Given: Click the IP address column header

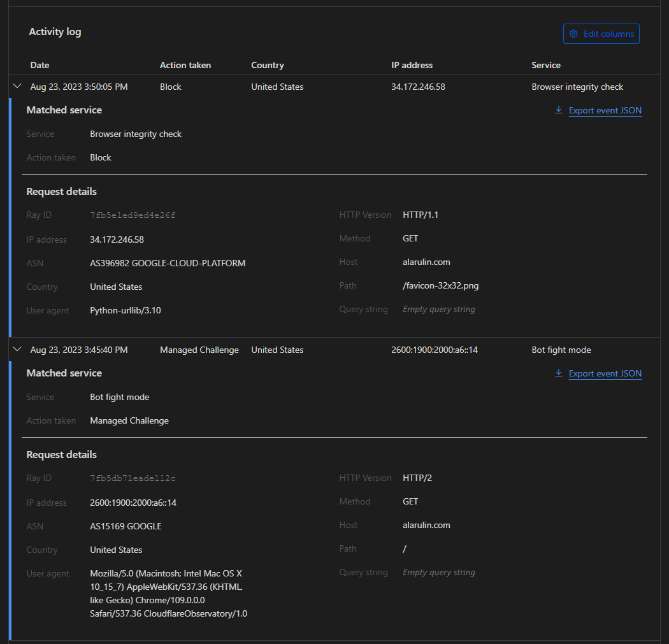Looking at the screenshot, I should tap(412, 65).
